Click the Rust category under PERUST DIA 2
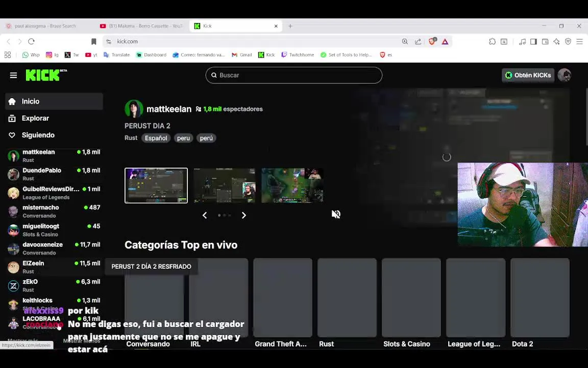Viewport: 588px width, 368px height. coord(131,138)
